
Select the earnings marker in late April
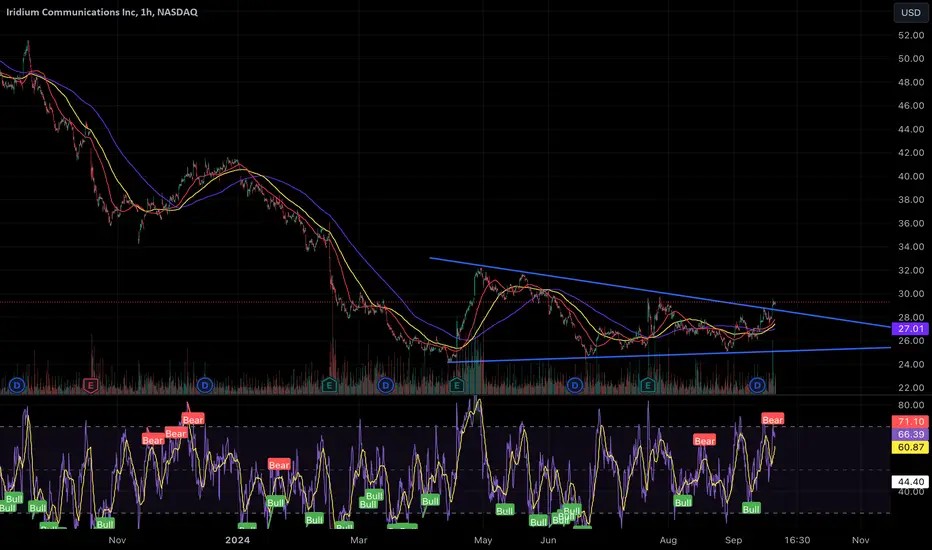[x=456, y=385]
